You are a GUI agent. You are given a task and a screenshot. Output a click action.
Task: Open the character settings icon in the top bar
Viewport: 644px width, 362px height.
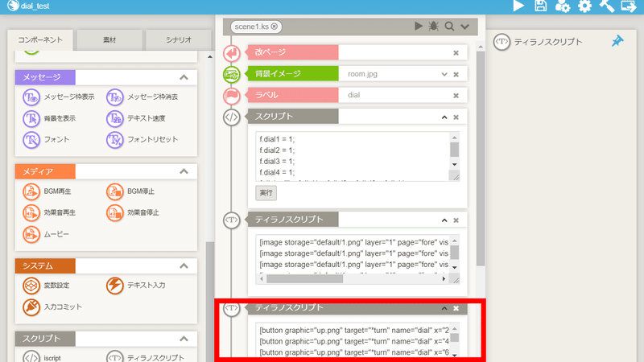point(562,6)
